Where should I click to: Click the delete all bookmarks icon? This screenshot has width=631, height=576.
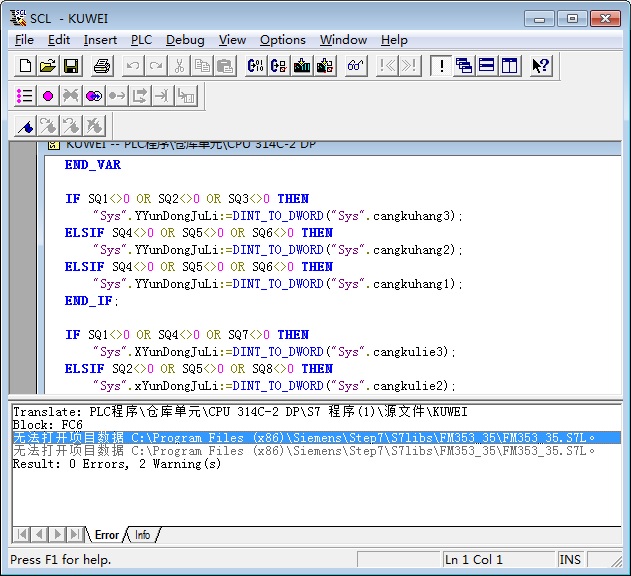tap(94, 126)
